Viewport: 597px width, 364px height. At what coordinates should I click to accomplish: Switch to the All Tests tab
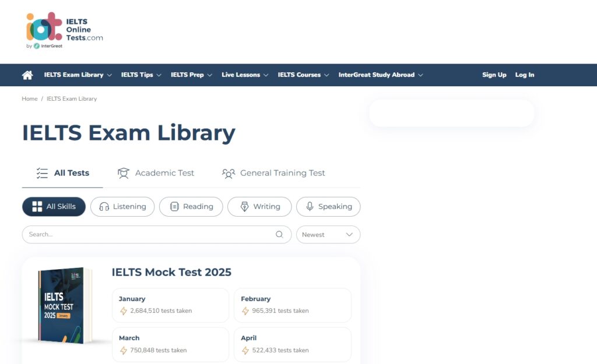click(62, 173)
